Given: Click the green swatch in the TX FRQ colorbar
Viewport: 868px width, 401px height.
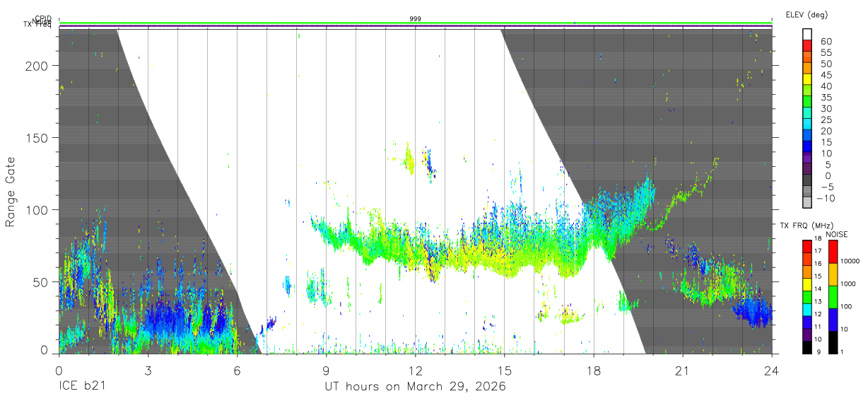Looking at the screenshot, I should (807, 297).
